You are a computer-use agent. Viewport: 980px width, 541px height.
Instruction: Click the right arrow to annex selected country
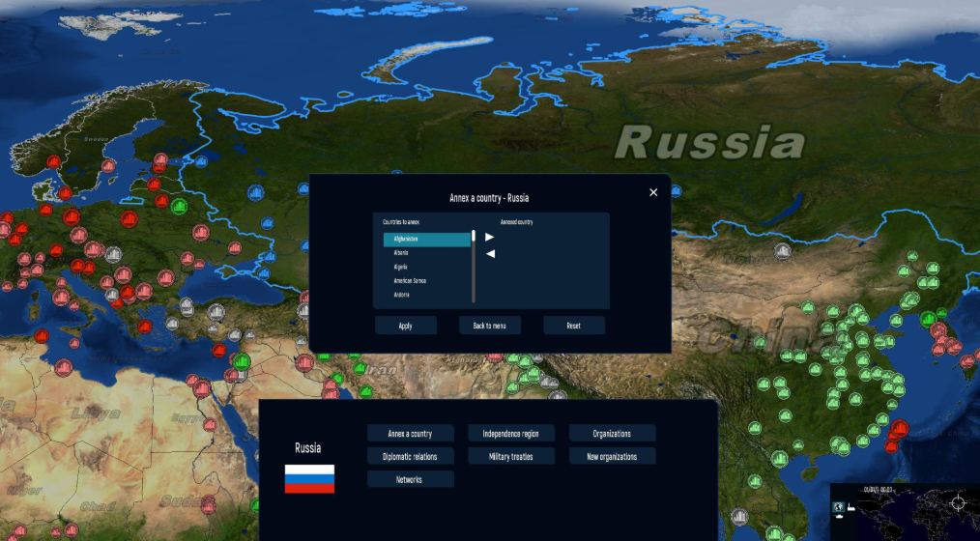coord(490,237)
